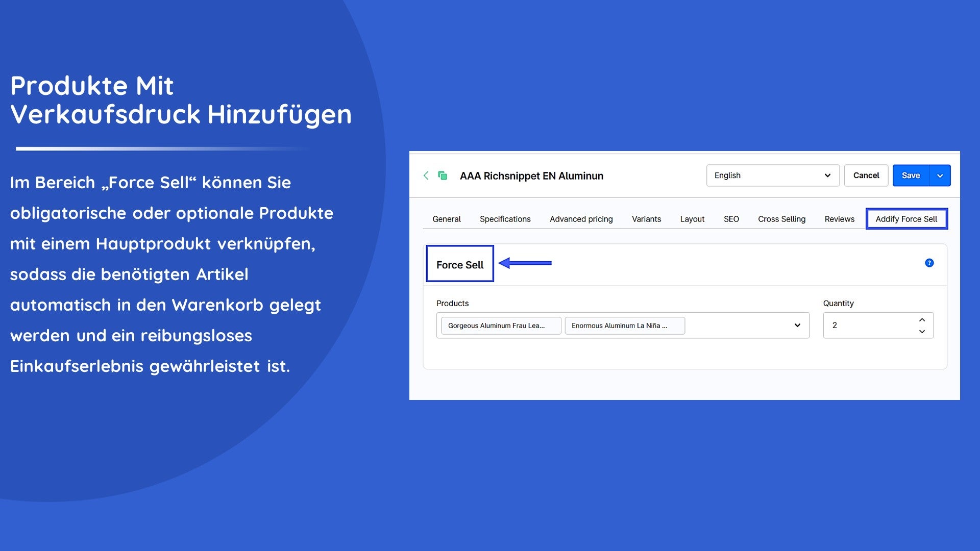980x551 pixels.
Task: Click the blue help question mark icon
Action: click(x=929, y=263)
